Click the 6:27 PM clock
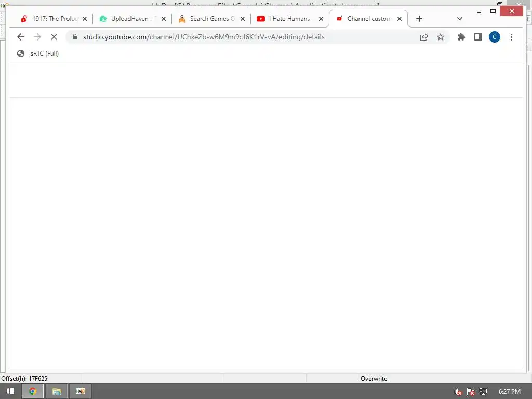 (x=509, y=392)
